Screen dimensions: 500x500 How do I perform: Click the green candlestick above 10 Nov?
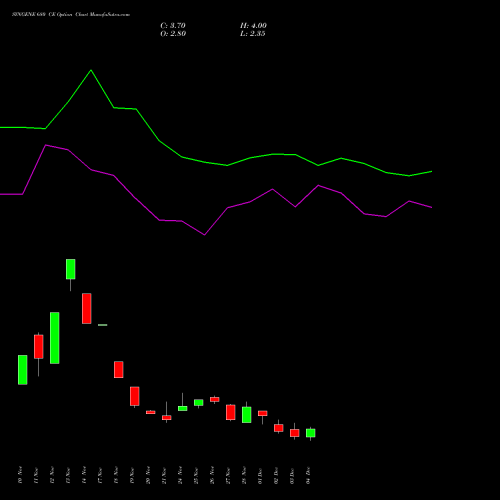(x=23, y=370)
